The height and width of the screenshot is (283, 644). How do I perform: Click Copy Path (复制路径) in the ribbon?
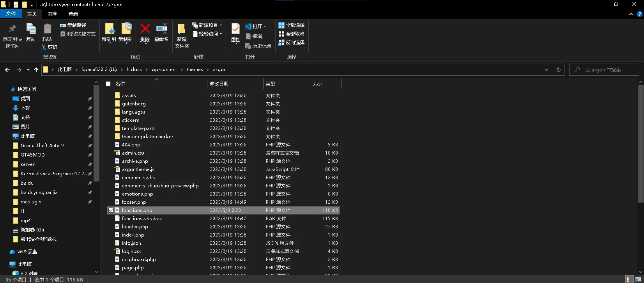point(73,25)
